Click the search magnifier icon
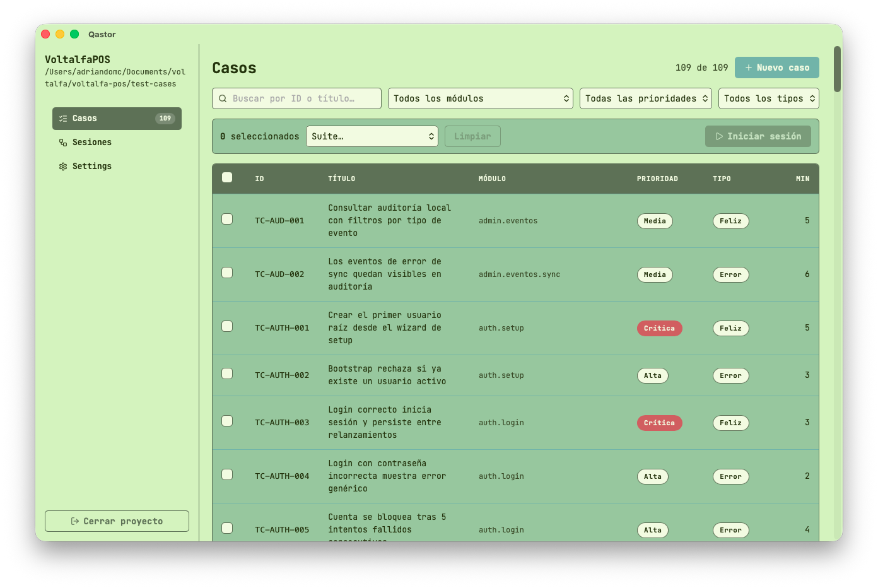Image resolution: width=878 pixels, height=588 pixels. click(x=223, y=98)
